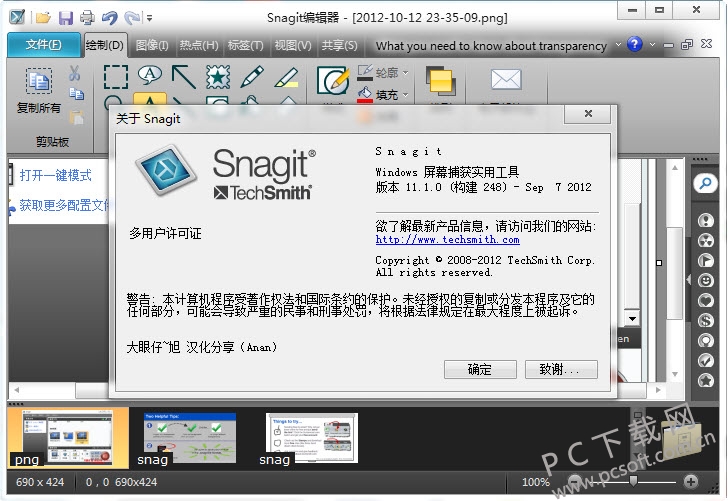Select the callout speech bubble tool
This screenshot has height=501, width=728.
point(150,75)
